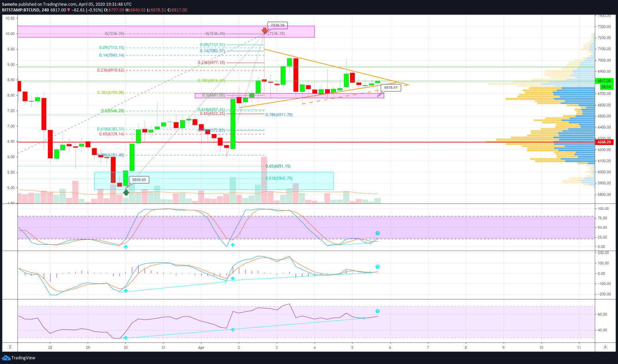The height and width of the screenshot is (364, 618).
Task: Click the L:6678.51 low value in header
Action: click(157, 10)
